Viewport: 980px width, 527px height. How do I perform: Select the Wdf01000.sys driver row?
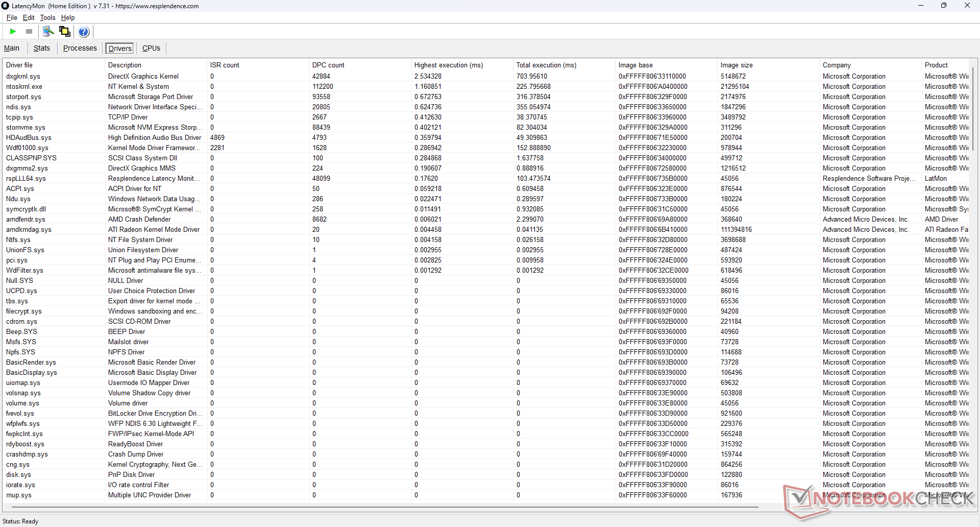(x=486, y=148)
